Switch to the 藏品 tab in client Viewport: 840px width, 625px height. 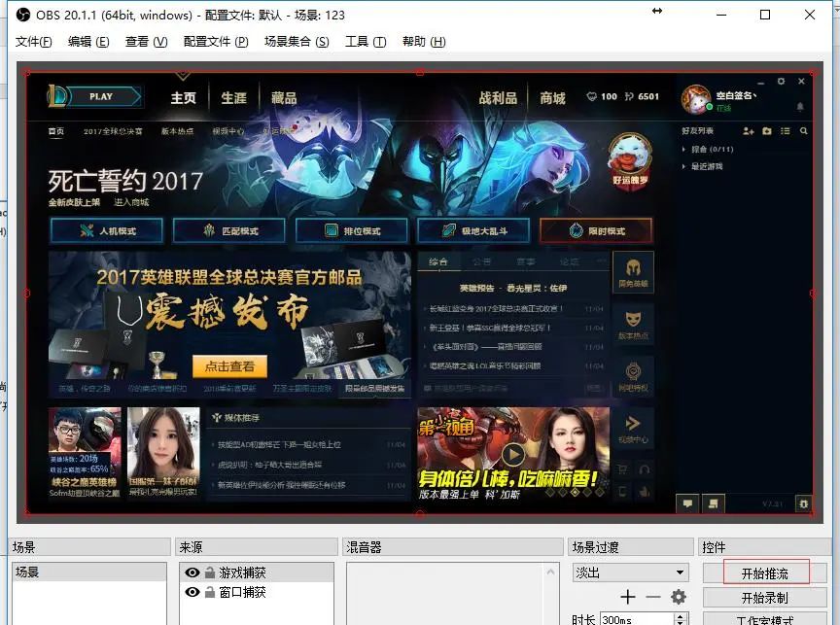pyautogui.click(x=283, y=98)
